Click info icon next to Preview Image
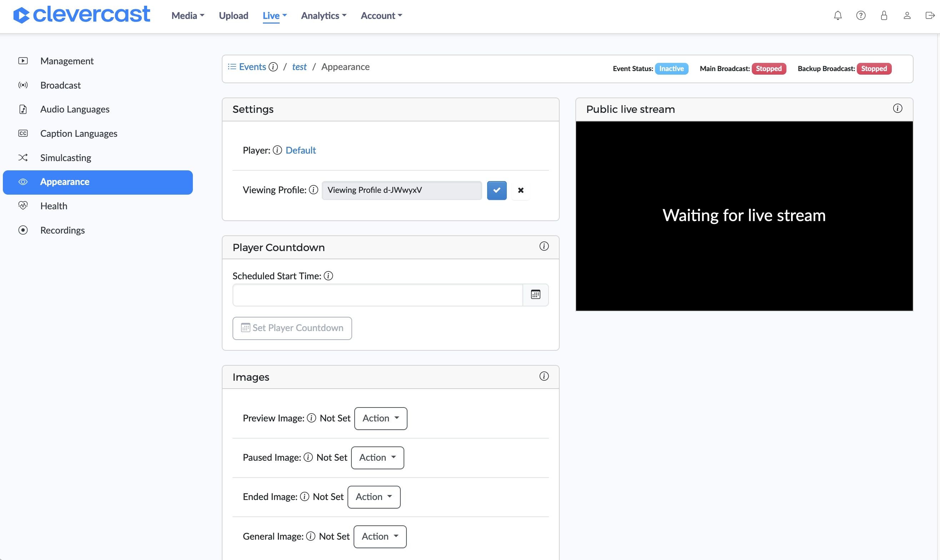 [x=311, y=418]
